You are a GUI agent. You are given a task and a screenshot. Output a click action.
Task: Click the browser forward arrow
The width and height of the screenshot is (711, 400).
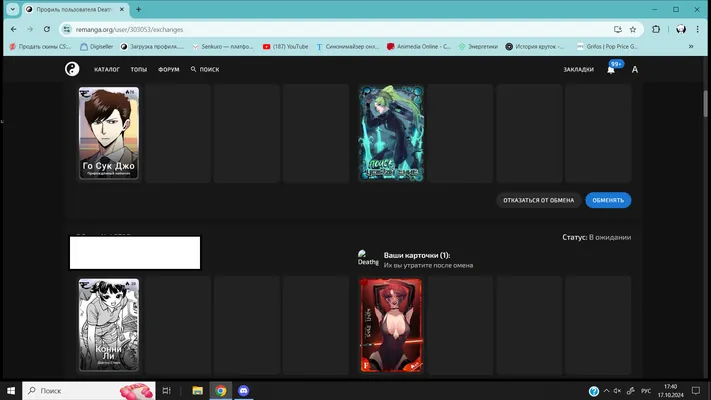30,29
